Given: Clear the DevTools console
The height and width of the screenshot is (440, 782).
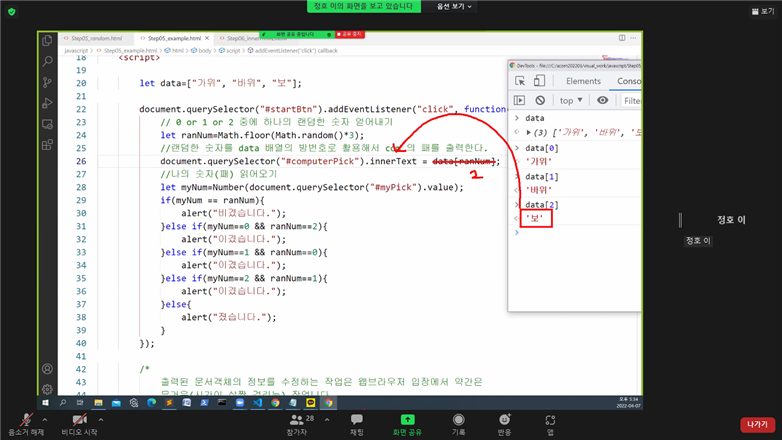Looking at the screenshot, I should [540, 100].
